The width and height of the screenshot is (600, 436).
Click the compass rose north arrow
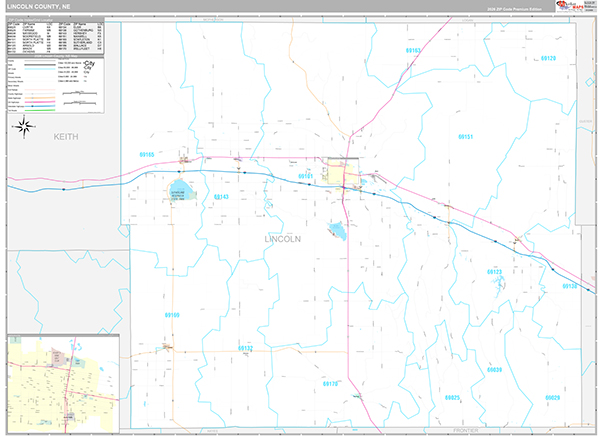(24, 127)
